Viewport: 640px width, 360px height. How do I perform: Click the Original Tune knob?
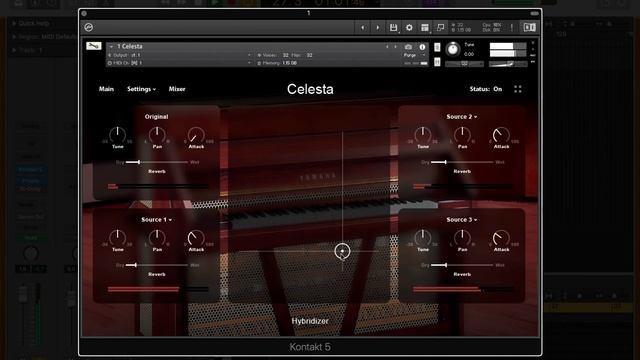coord(118,135)
